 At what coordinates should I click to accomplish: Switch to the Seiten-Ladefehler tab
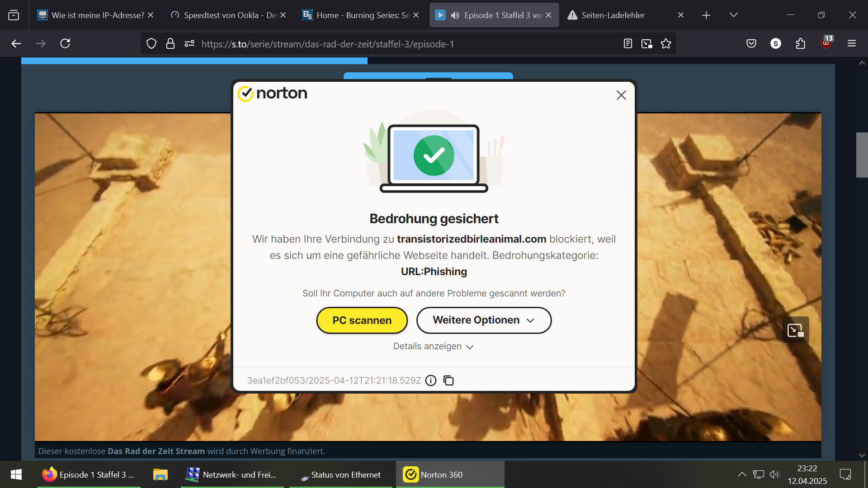tap(626, 15)
